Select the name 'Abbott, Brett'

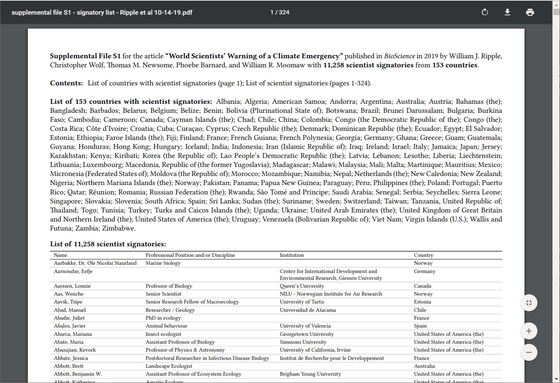[69, 366]
